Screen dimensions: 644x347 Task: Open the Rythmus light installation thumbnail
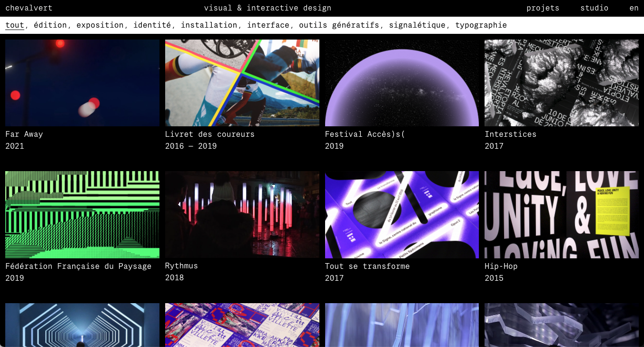(242, 214)
